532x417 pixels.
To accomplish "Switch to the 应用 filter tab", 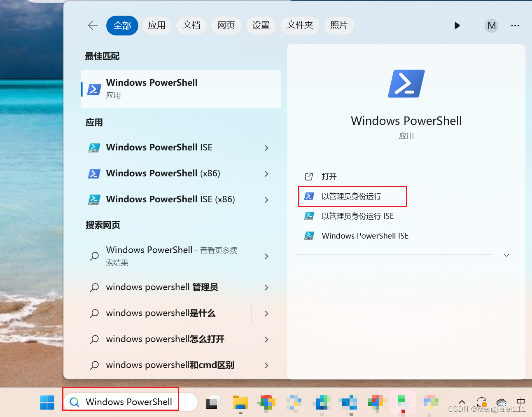I will click(x=157, y=26).
